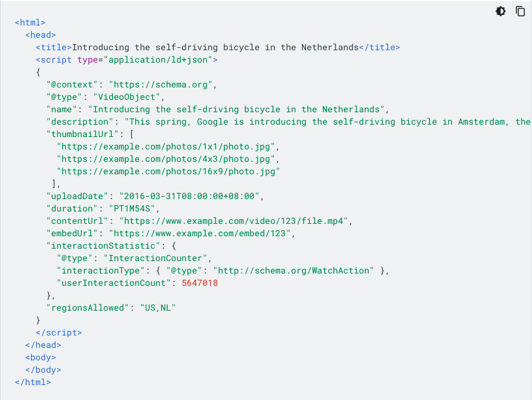Image resolution: width=532 pixels, height=400 pixels.
Task: Click the WatchAction schema URL
Action: point(294,271)
